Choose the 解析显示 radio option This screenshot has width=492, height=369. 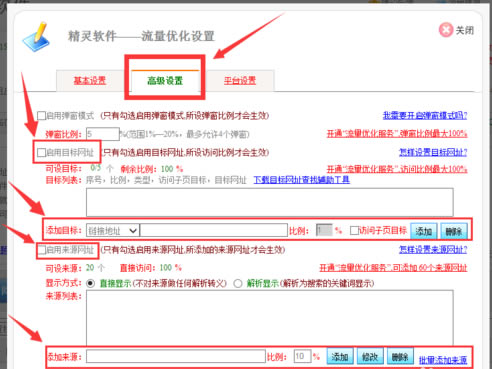pyautogui.click(x=238, y=284)
